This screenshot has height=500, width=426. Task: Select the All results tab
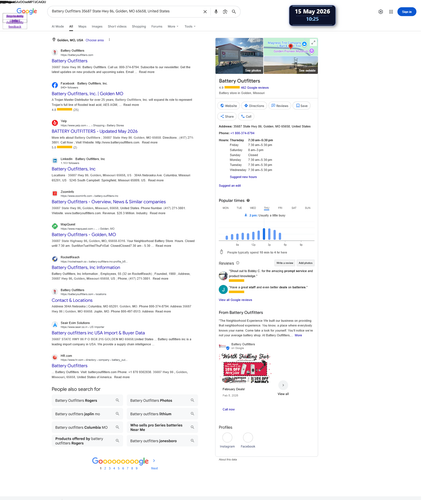tap(72, 27)
